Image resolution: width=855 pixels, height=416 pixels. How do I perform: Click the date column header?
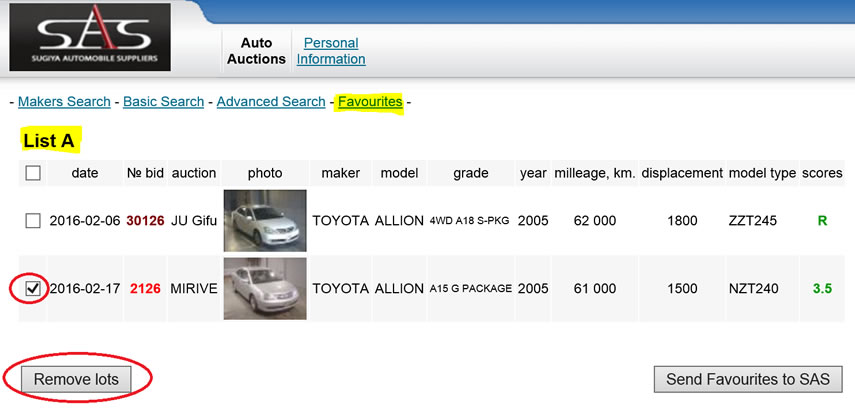85,173
